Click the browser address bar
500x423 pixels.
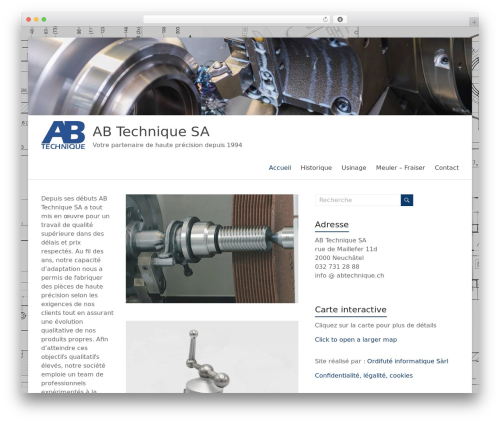coord(237,19)
